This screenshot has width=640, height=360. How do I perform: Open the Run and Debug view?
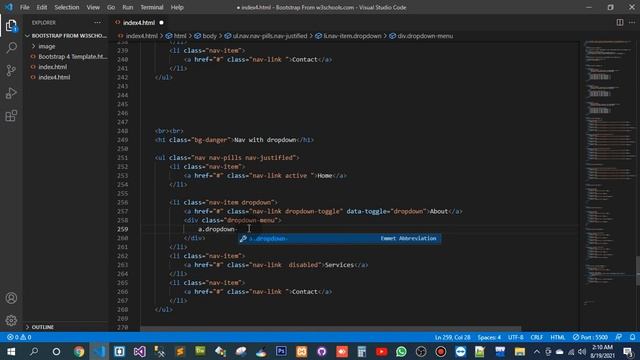pyautogui.click(x=11, y=93)
